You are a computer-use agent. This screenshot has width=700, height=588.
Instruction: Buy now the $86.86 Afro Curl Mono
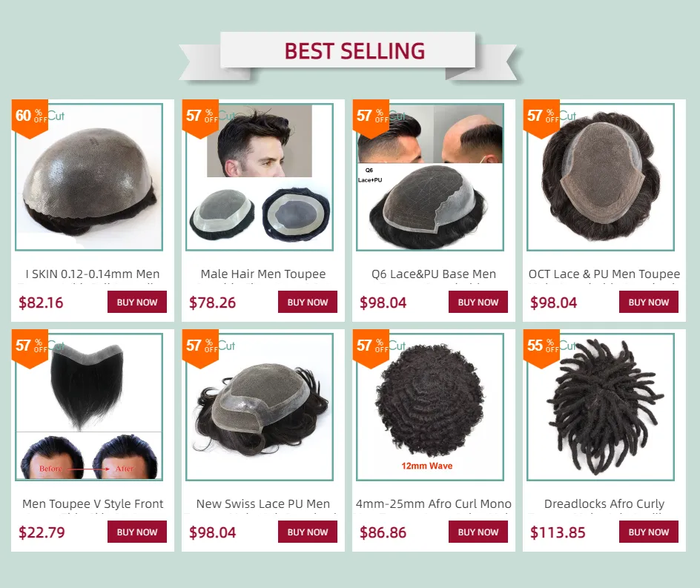[478, 532]
